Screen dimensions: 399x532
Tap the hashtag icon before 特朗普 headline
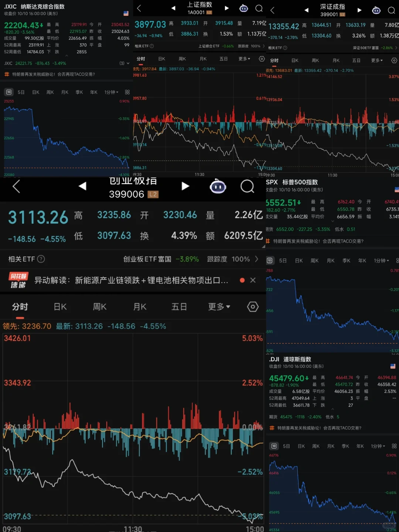click(x=7, y=74)
